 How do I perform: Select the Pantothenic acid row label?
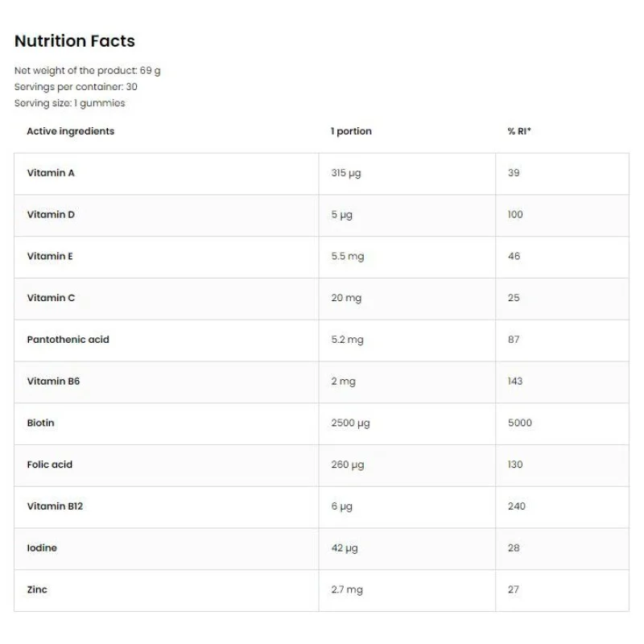coord(68,340)
